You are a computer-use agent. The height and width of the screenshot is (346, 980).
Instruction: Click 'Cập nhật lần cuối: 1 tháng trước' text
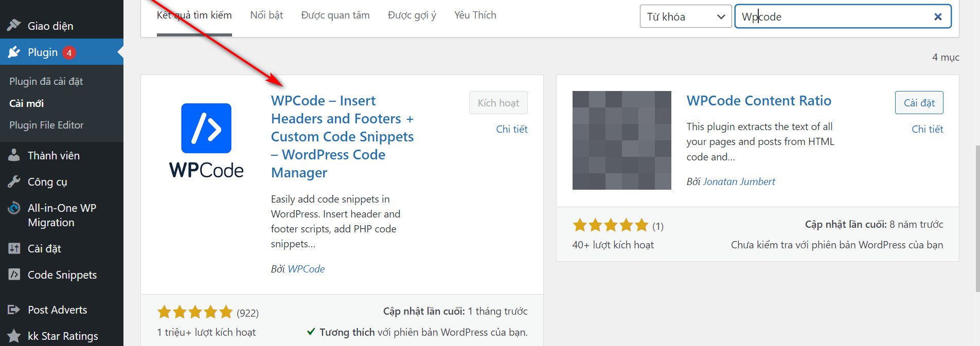(x=455, y=311)
